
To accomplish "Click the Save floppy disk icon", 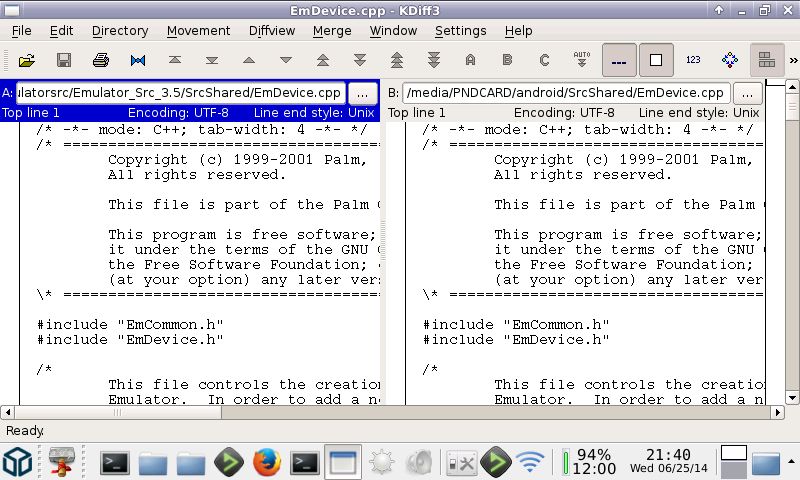I will pos(64,60).
